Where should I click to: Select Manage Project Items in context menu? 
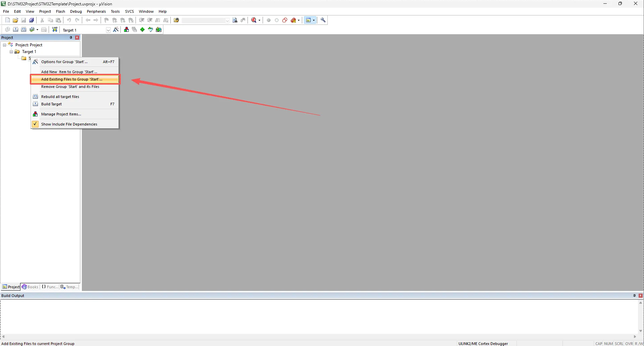(75, 114)
